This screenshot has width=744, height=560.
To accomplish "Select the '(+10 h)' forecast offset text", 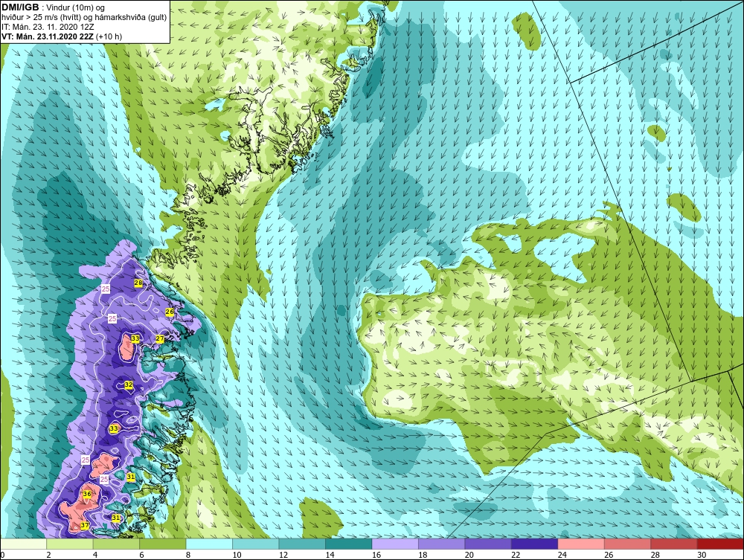I will [x=109, y=36].
